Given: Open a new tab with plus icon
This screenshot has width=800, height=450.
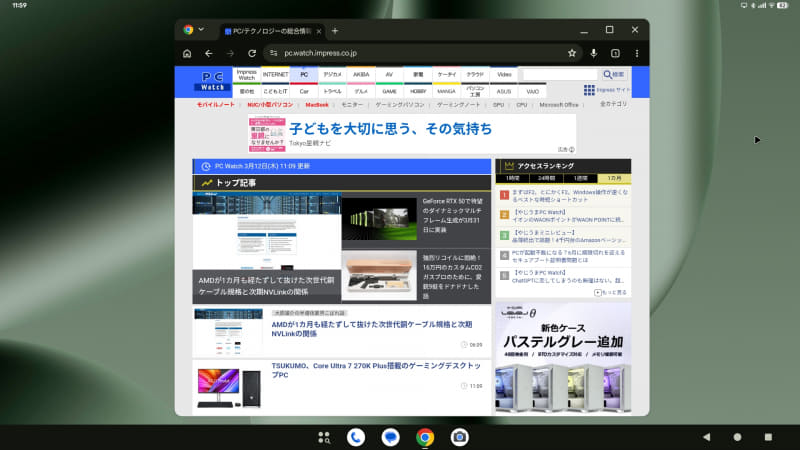Looking at the screenshot, I should [x=335, y=31].
